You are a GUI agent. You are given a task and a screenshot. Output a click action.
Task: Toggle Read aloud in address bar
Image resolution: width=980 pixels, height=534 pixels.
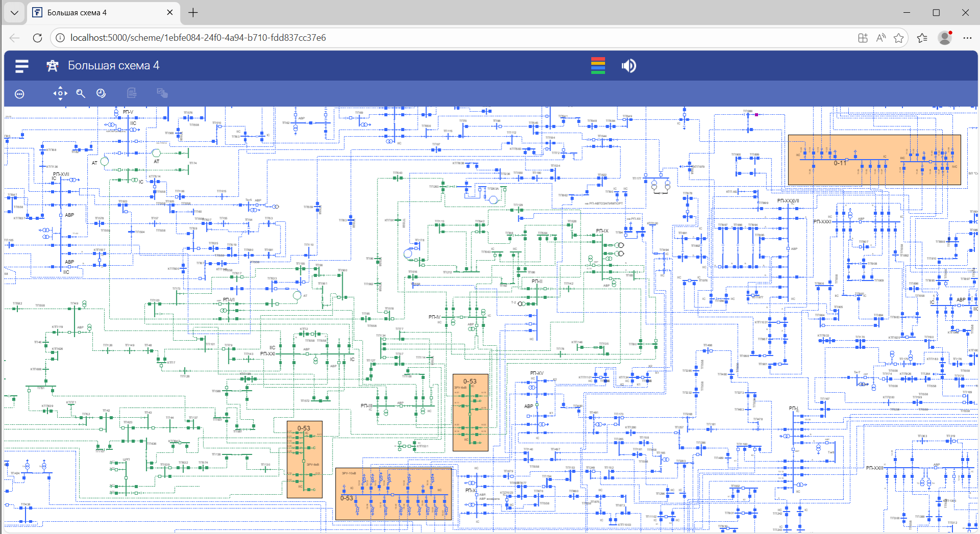pyautogui.click(x=881, y=38)
